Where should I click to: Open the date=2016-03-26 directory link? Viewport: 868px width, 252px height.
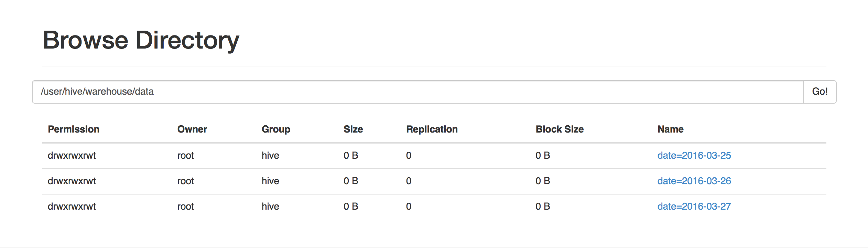point(694,181)
